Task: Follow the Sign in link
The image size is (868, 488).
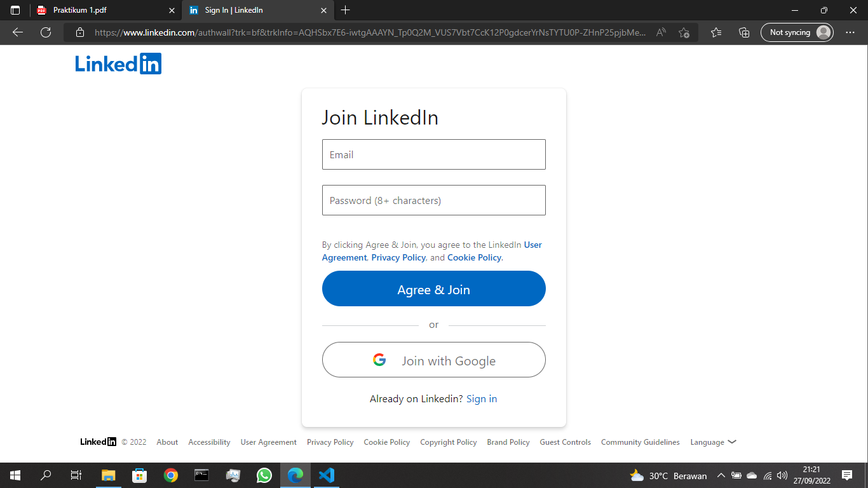Action: pyautogui.click(x=482, y=399)
